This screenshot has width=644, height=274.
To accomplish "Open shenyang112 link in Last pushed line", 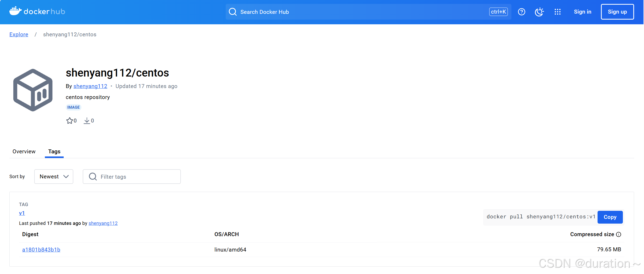I will [x=103, y=223].
